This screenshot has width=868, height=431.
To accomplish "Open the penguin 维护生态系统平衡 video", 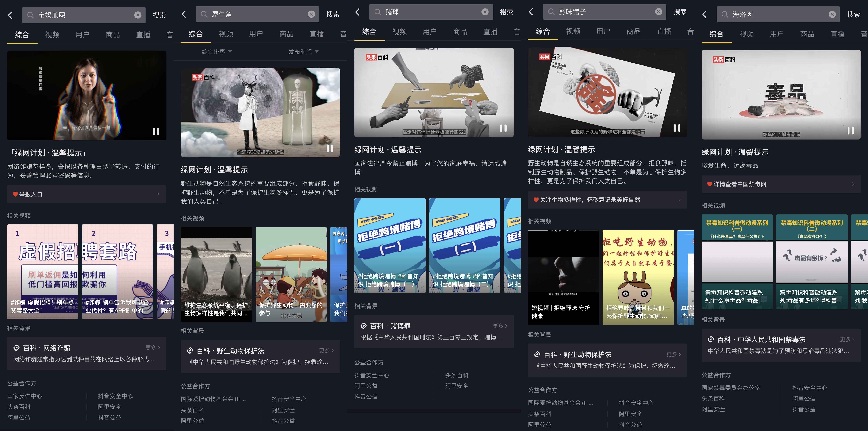I will (216, 275).
